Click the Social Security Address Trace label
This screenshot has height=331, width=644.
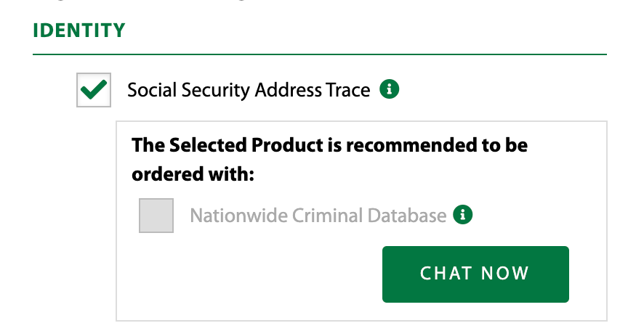(x=249, y=91)
